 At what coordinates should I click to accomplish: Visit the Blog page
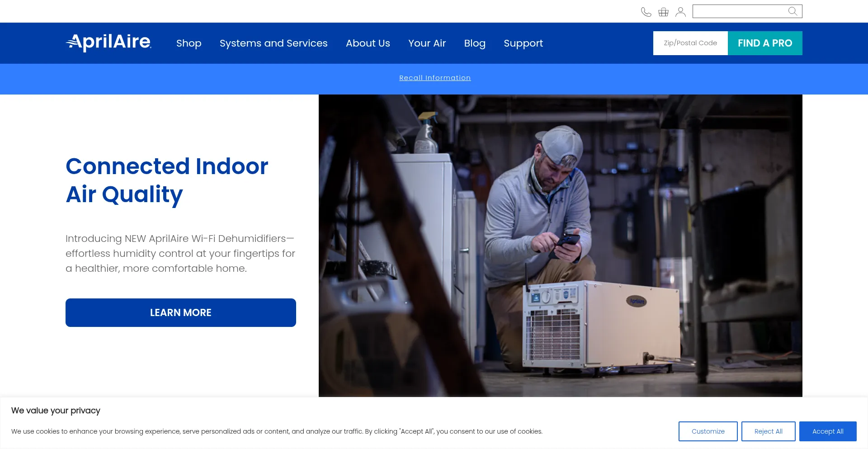point(475,43)
